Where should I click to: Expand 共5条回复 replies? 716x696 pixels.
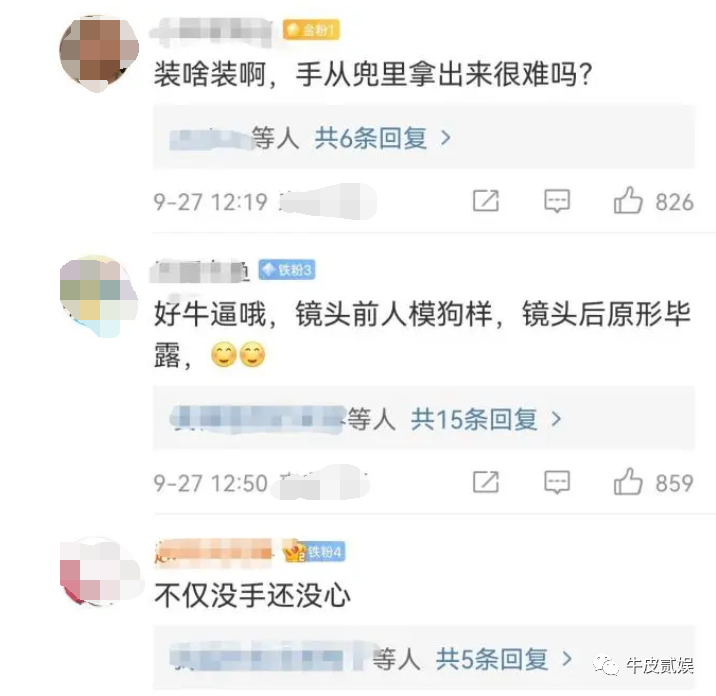click(x=504, y=659)
